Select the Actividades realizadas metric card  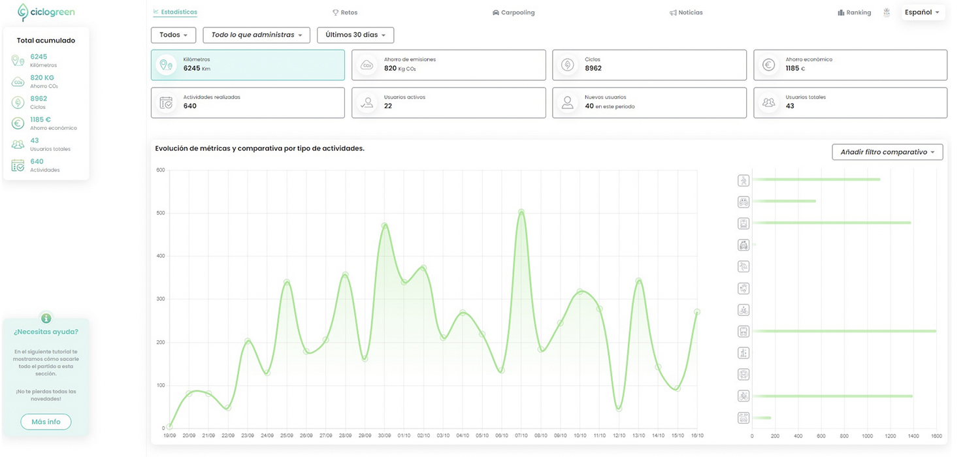point(248,102)
